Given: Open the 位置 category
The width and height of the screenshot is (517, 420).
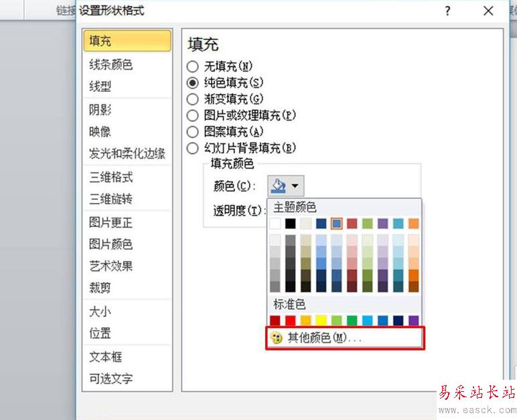Looking at the screenshot, I should [127, 333].
